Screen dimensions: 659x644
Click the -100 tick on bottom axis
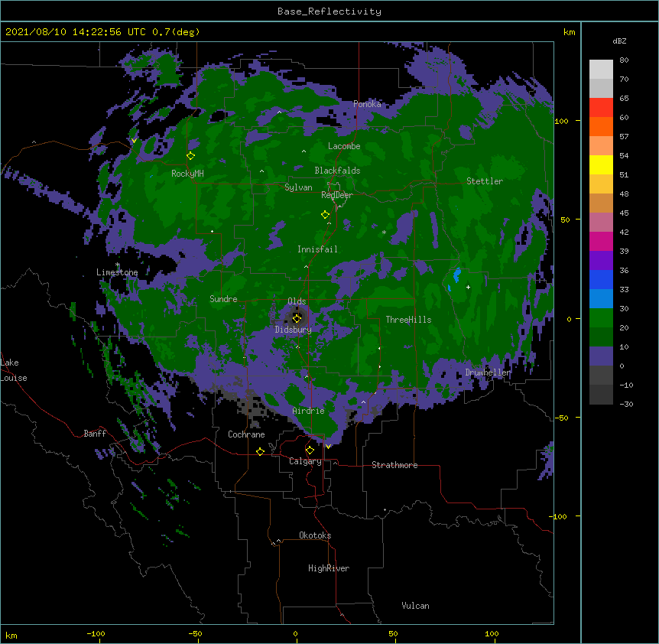pyautogui.click(x=96, y=633)
